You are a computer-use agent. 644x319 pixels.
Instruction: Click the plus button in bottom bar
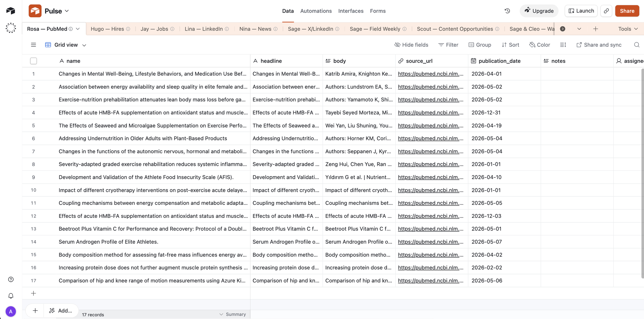click(x=35, y=311)
